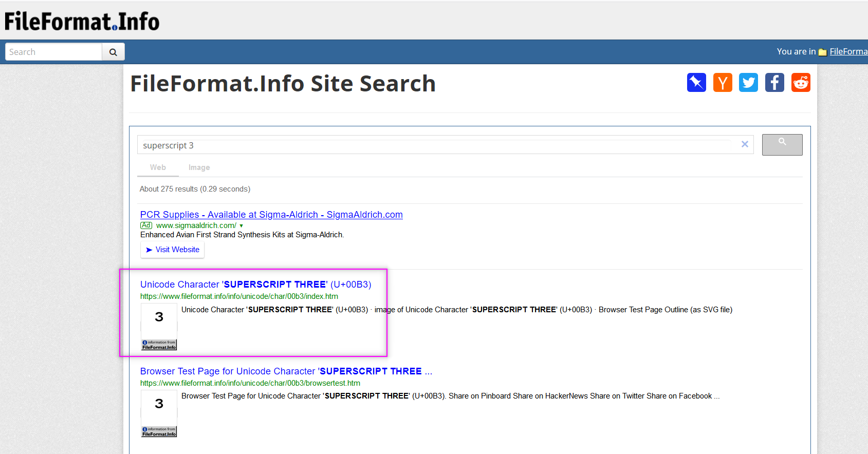Screen dimensions: 868x454
Task: Click the snippet text 'Share on Pinboard Share on HackerNews'
Action: [x=519, y=396]
